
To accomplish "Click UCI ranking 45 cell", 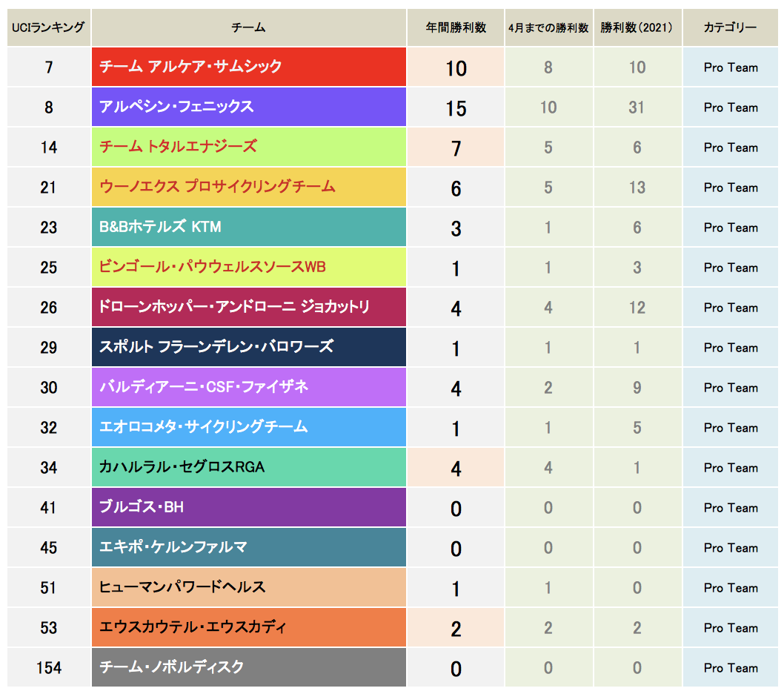I will point(48,547).
